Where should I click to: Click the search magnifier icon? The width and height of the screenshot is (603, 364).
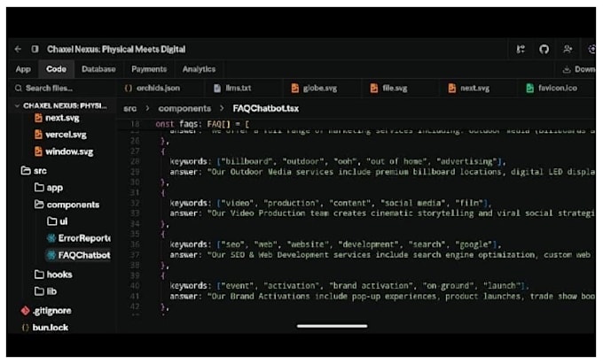(x=18, y=89)
